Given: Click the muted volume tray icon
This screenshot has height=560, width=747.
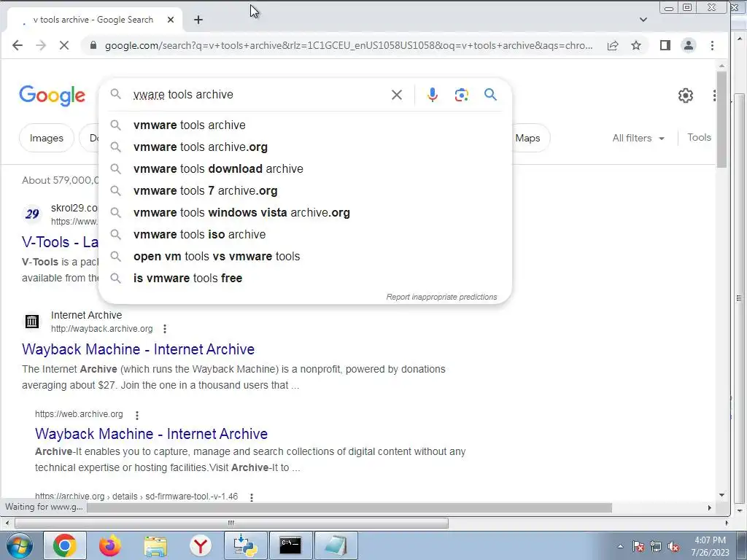Looking at the screenshot, I should click(x=673, y=546).
